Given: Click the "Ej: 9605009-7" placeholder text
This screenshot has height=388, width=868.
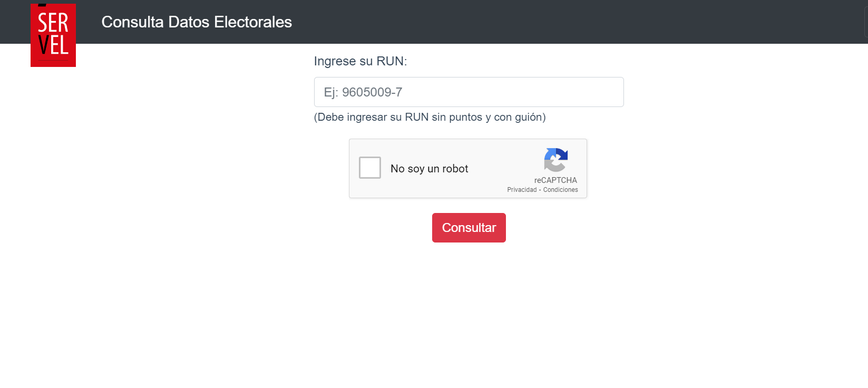Looking at the screenshot, I should [x=363, y=92].
